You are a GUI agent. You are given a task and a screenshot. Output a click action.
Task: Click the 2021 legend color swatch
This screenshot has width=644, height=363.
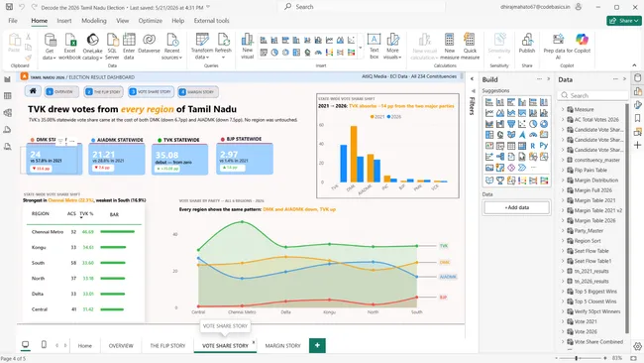pyautogui.click(x=373, y=117)
